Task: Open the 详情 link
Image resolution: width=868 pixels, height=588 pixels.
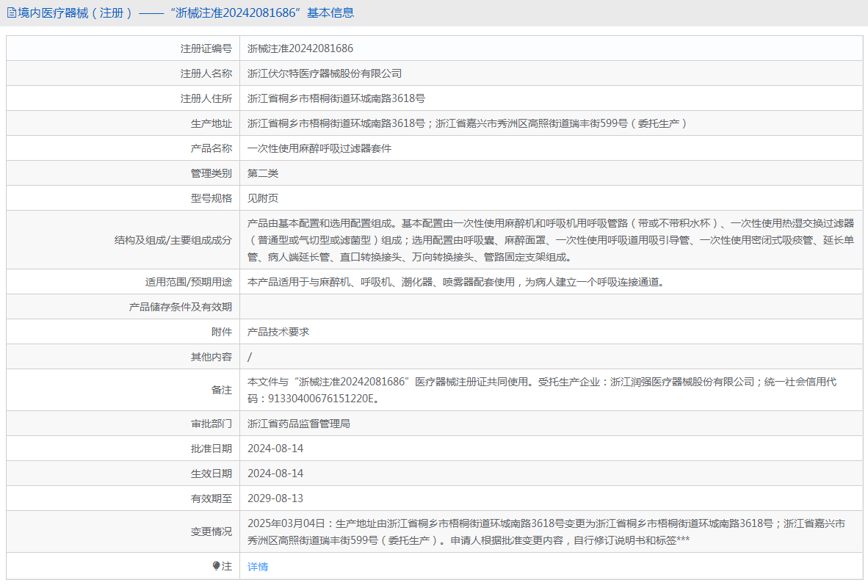Action: pyautogui.click(x=258, y=566)
